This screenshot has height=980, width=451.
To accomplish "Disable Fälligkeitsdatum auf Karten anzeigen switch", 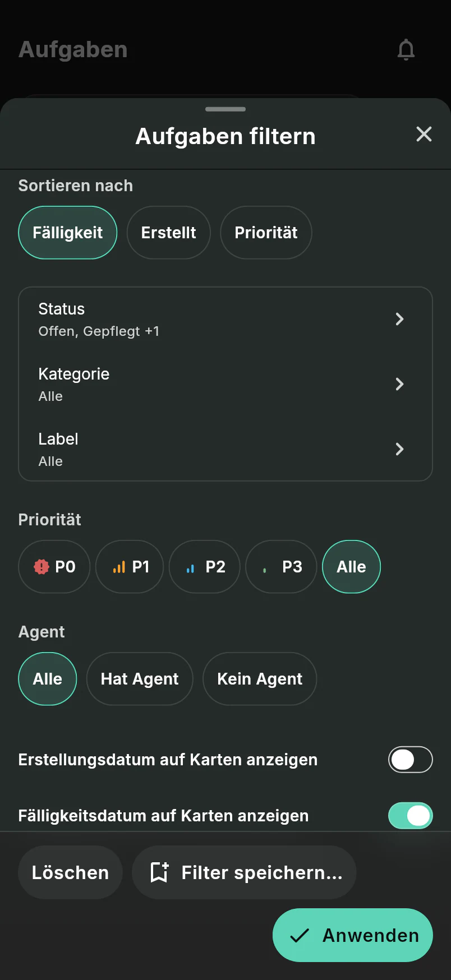I will pyautogui.click(x=411, y=816).
